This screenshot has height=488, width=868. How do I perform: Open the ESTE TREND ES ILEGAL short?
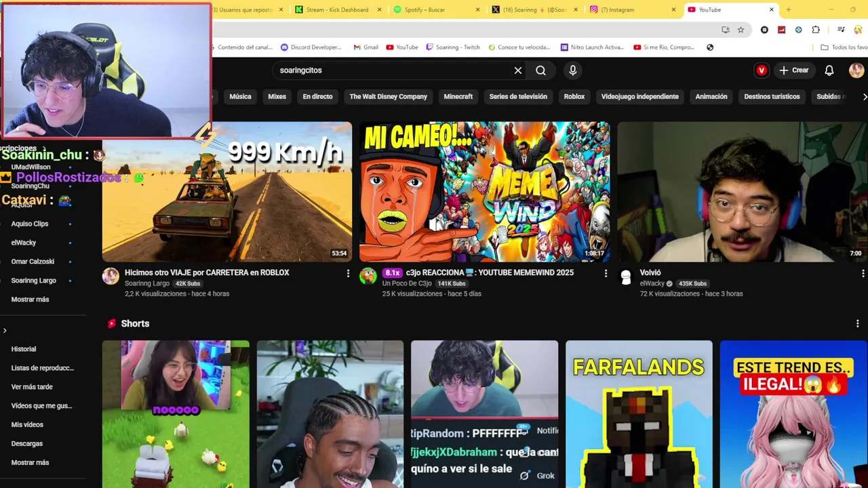tap(793, 414)
